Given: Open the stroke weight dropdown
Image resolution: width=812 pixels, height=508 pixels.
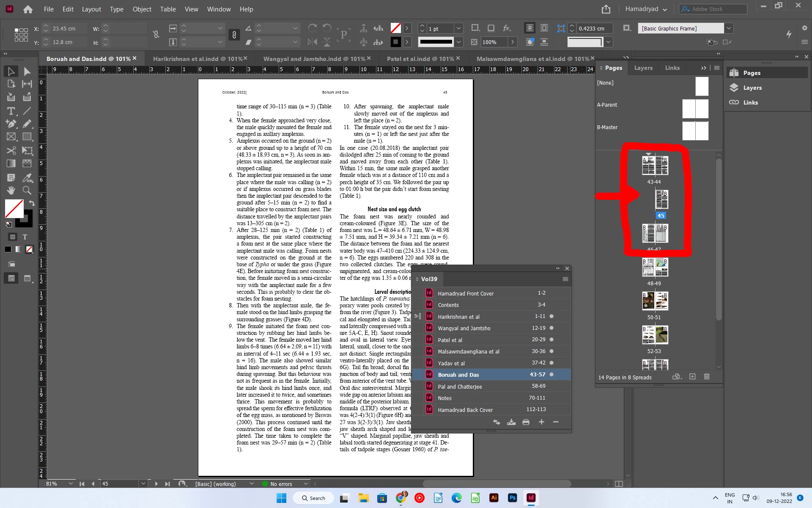Looking at the screenshot, I should (x=458, y=28).
